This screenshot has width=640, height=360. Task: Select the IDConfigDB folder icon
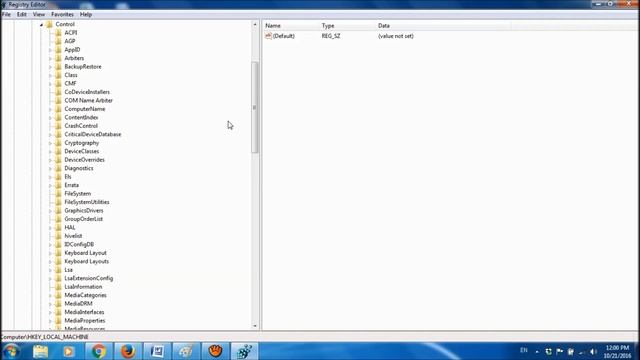(58, 244)
